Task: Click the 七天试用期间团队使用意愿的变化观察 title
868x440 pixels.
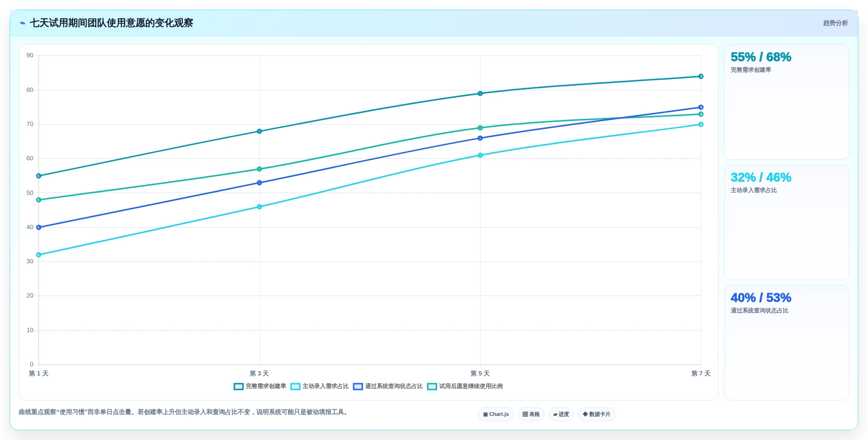Action: (111, 23)
